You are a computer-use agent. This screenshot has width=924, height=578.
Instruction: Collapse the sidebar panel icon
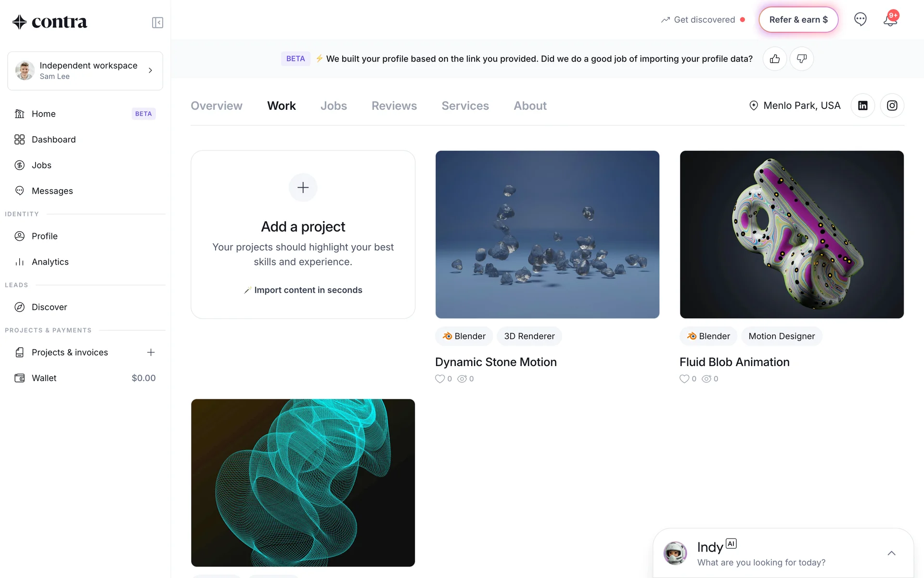coord(157,23)
